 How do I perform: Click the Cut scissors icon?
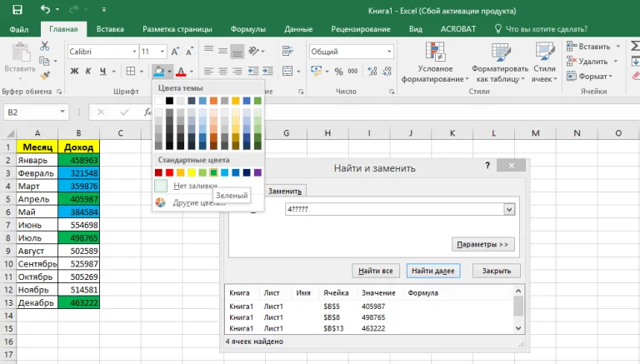(44, 46)
